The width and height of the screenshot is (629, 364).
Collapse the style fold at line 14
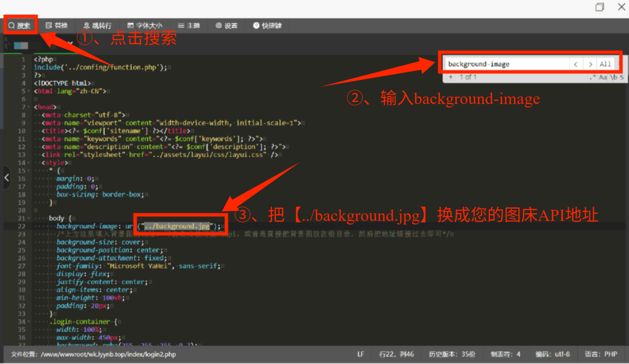29,163
